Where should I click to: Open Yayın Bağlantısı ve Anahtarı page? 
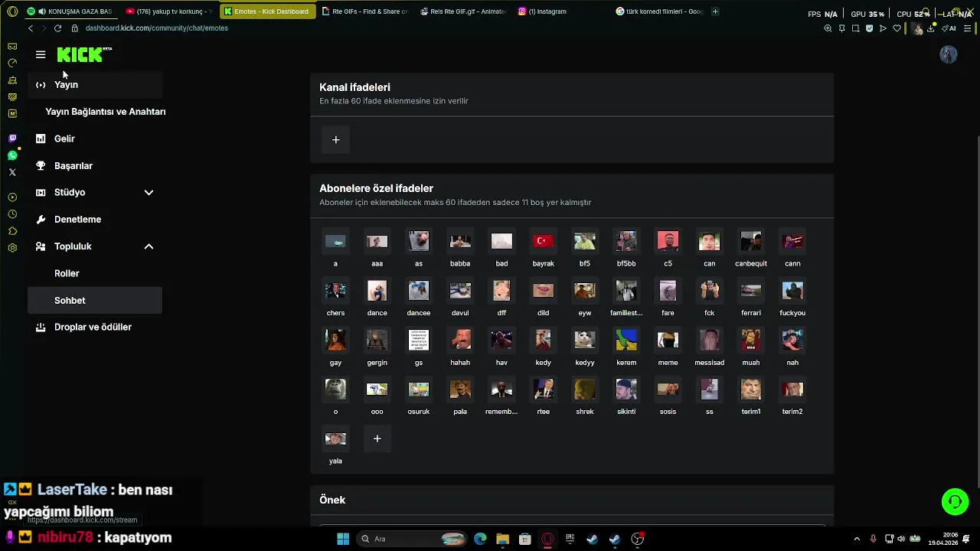[105, 112]
